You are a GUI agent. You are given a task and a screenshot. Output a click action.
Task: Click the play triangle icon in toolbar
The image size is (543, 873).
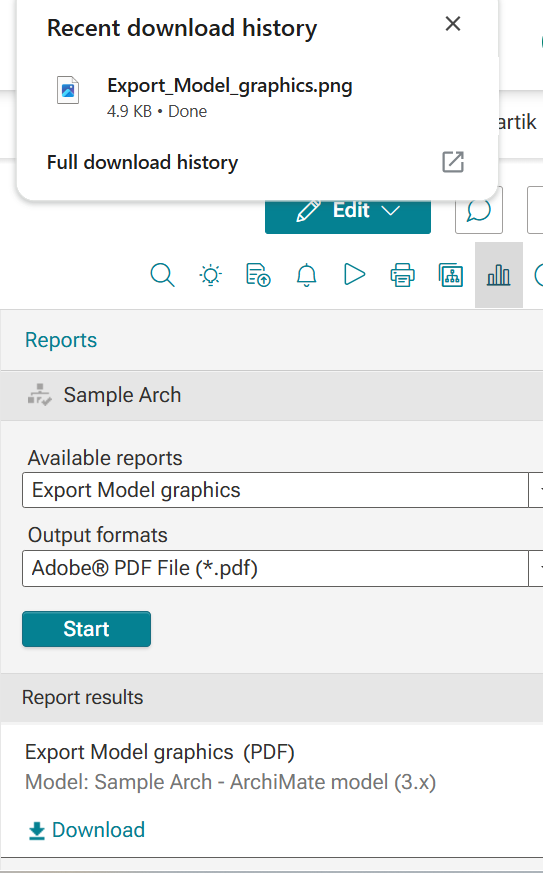pyautogui.click(x=354, y=274)
